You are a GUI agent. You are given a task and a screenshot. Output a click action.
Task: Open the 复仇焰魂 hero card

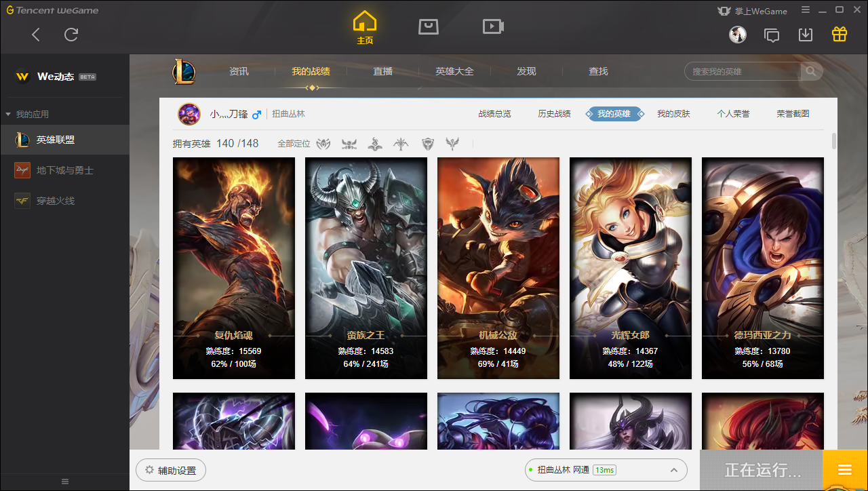pyautogui.click(x=234, y=268)
